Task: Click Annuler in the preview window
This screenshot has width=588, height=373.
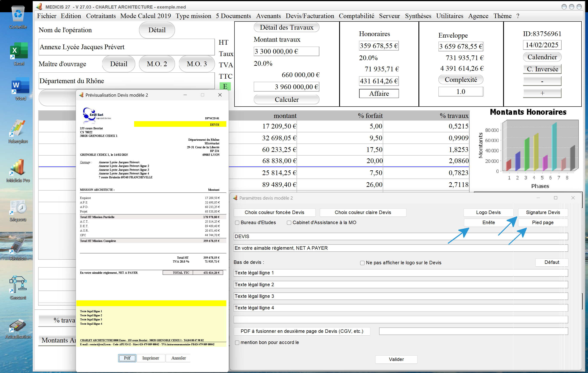Action: click(179, 358)
